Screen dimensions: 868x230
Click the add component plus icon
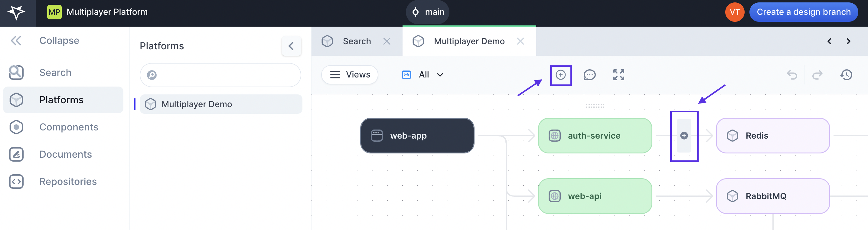[x=561, y=75]
